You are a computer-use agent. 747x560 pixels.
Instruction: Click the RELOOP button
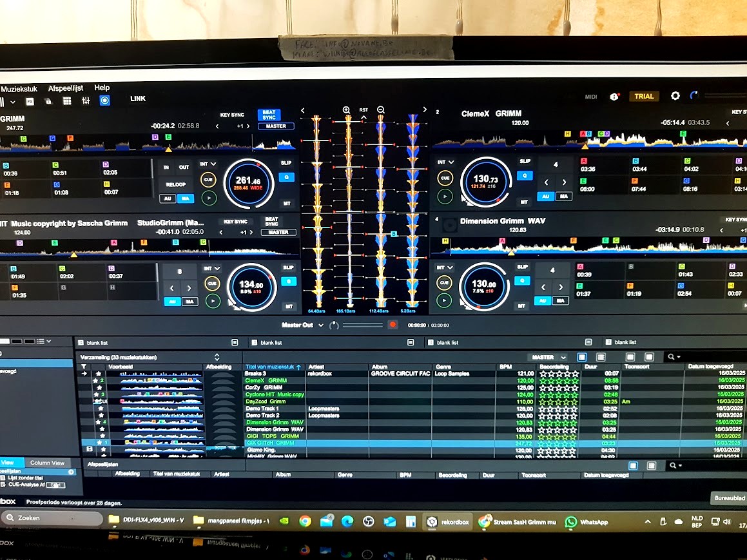point(176,185)
